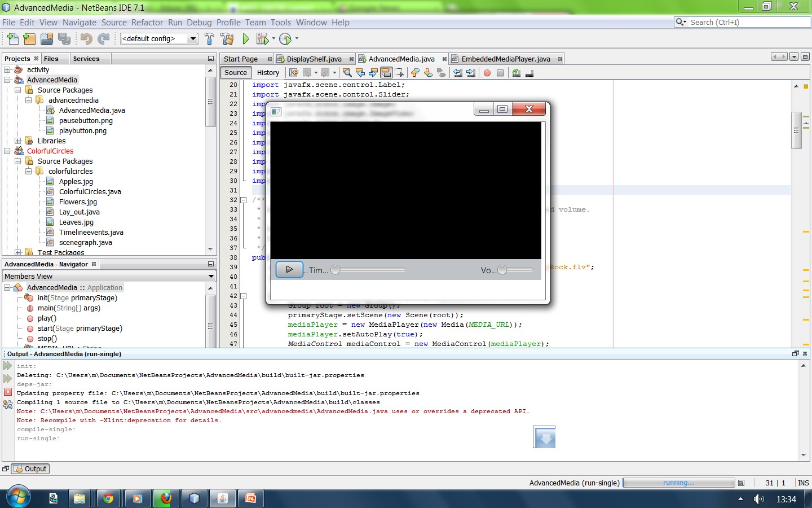Viewport: 812px width, 508px height.
Task: Open the Refactor menu
Action: pos(147,23)
